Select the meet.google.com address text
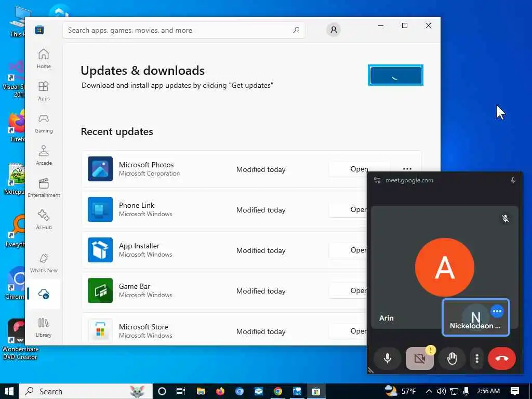The width and height of the screenshot is (532, 399). 409,180
